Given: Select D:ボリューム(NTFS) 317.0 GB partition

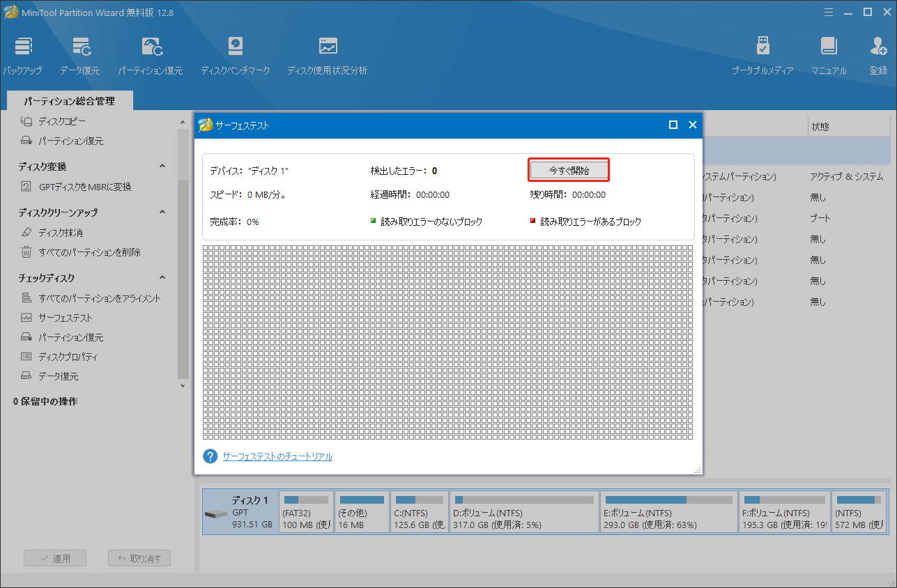Looking at the screenshot, I should [x=524, y=511].
